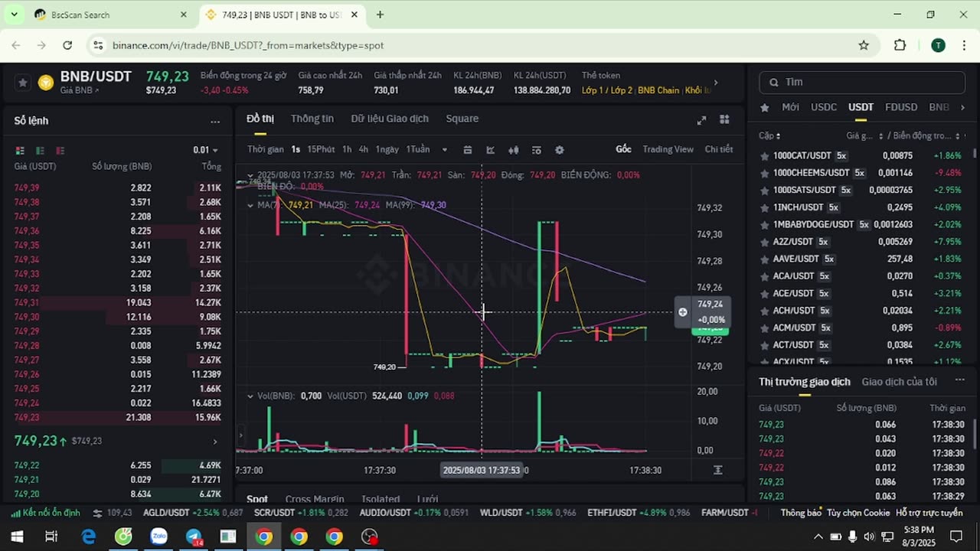Open the order book three-dot options menu
This screenshot has height=551, width=980.
(215, 121)
